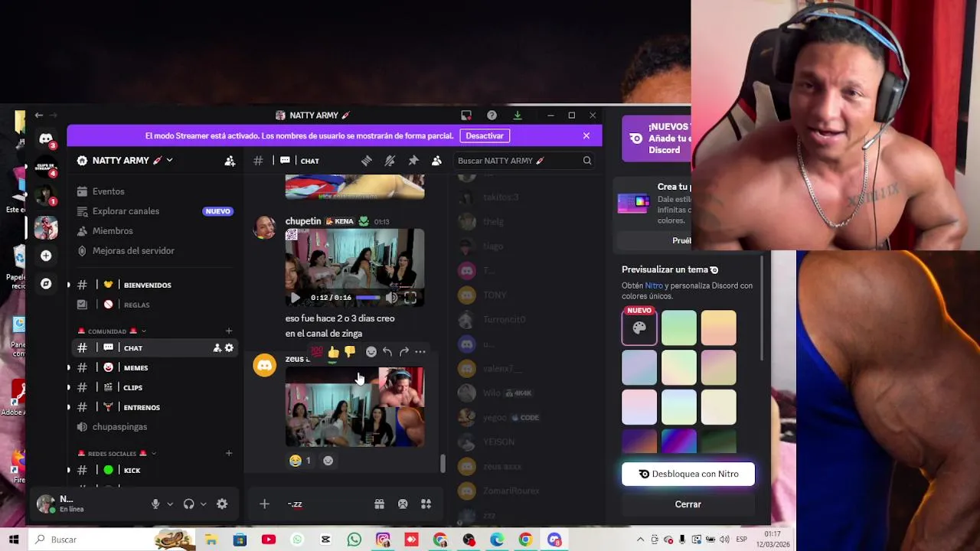Image resolution: width=980 pixels, height=551 pixels.
Task: Open the Discord help icon
Action: click(x=492, y=116)
